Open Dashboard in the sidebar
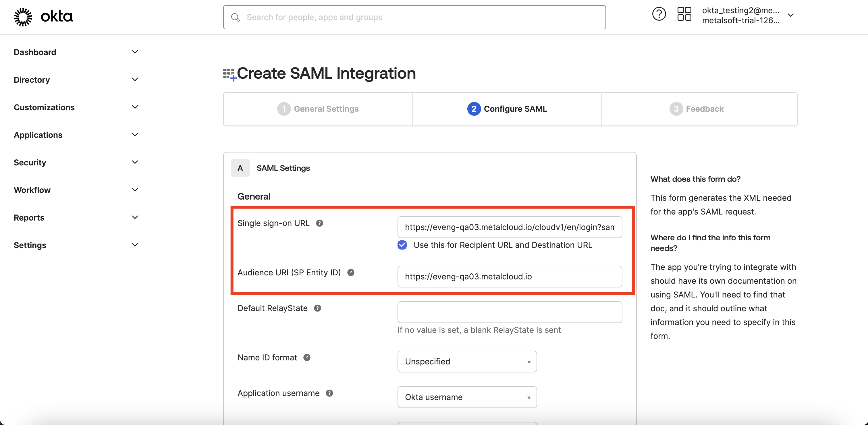868x425 pixels. 35,52
